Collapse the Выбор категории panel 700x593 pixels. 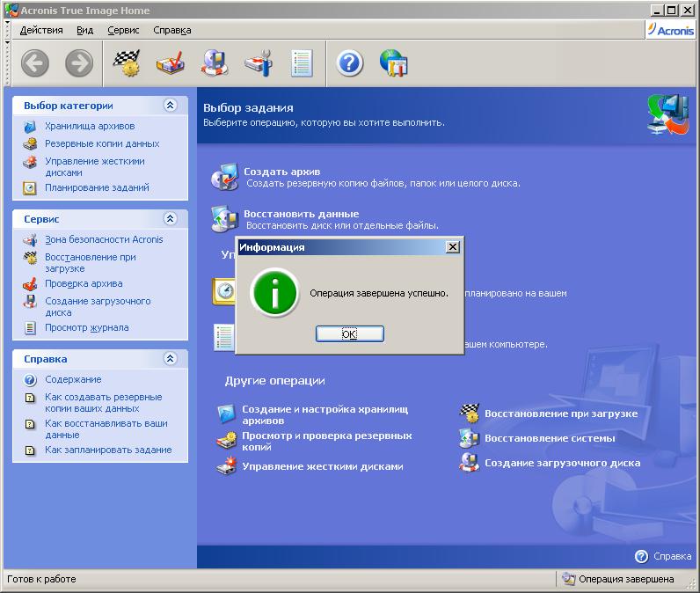170,106
